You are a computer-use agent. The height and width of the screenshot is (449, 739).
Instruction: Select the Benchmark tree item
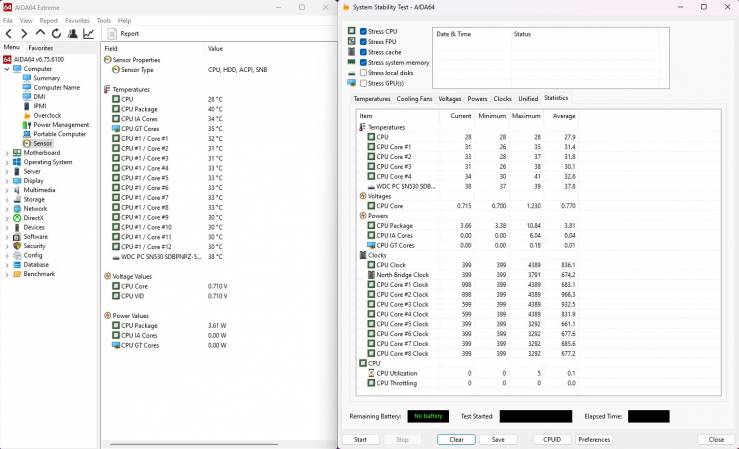[39, 274]
